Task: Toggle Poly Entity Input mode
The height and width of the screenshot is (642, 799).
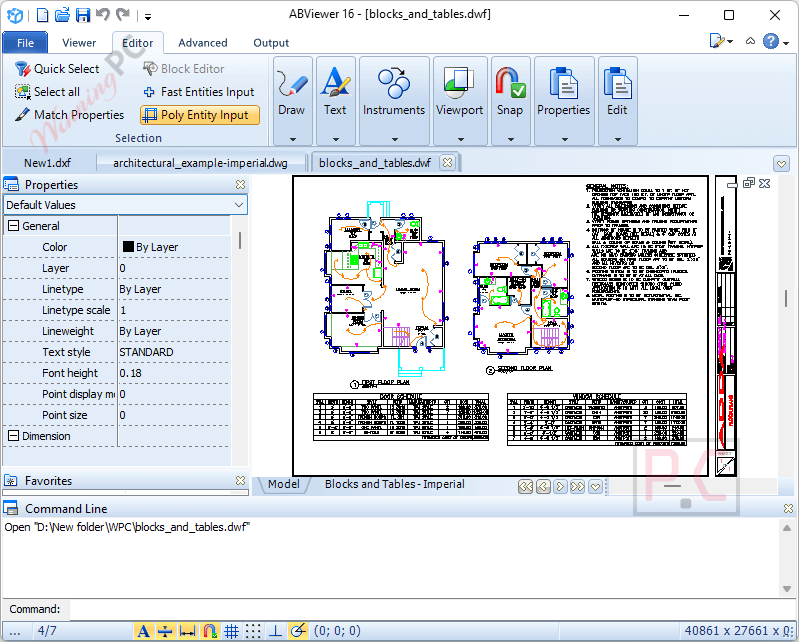Action: pyautogui.click(x=200, y=115)
